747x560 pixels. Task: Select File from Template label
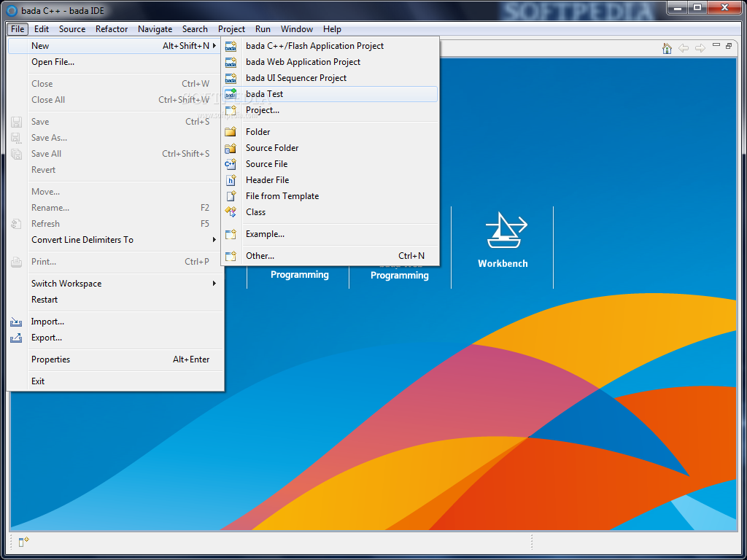(282, 196)
